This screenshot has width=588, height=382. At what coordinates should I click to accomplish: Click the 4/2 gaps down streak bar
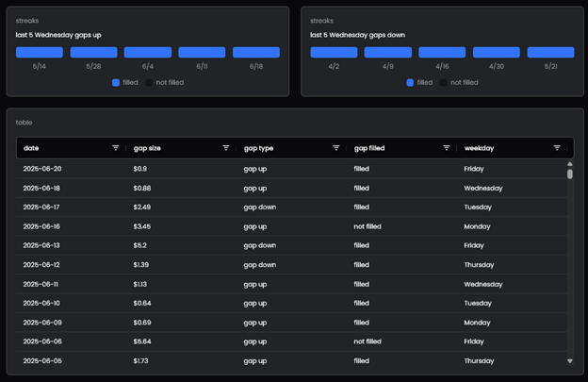tap(334, 53)
